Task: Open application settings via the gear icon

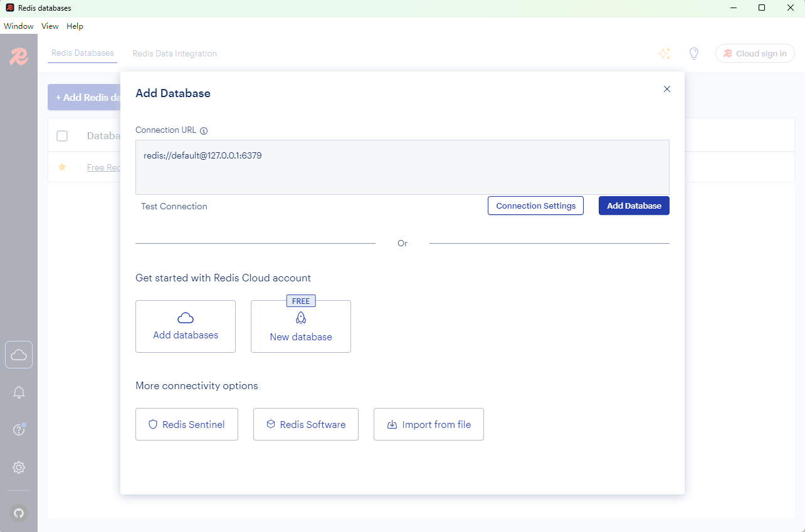Action: point(19,467)
